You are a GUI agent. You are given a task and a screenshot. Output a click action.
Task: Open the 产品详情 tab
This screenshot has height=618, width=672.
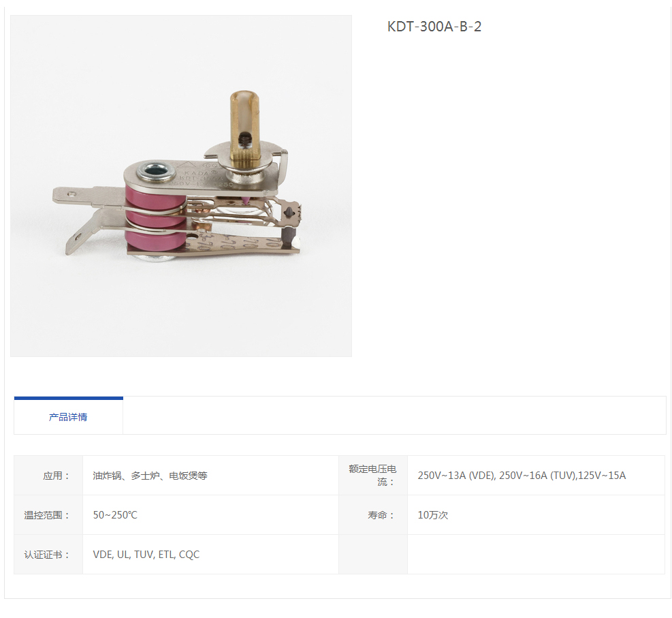[x=69, y=416]
